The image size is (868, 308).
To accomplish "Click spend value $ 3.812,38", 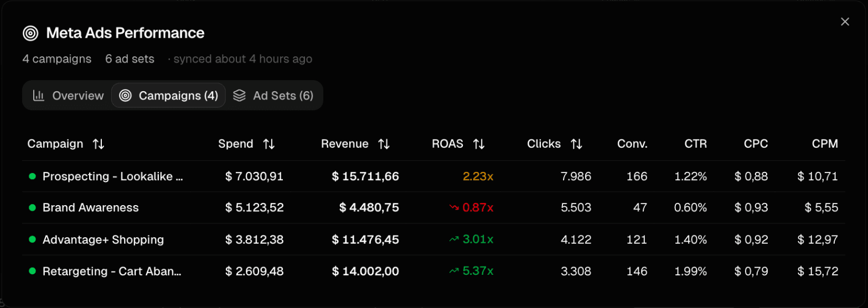I will pyautogui.click(x=255, y=239).
